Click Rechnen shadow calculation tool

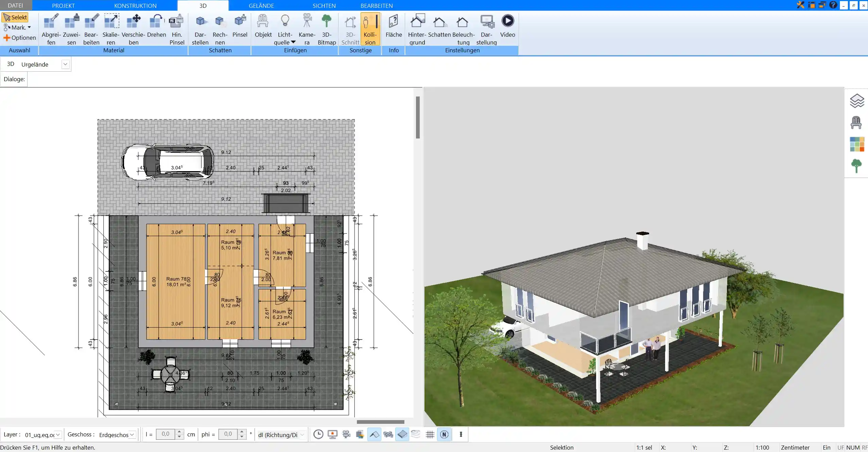[220, 29]
